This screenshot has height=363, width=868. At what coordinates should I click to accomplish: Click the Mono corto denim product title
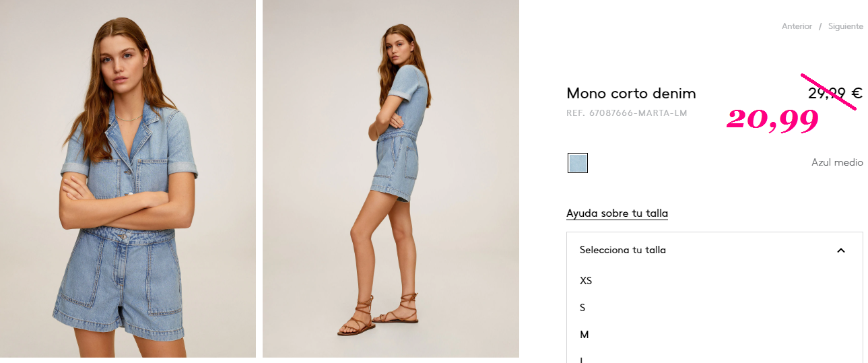point(631,94)
